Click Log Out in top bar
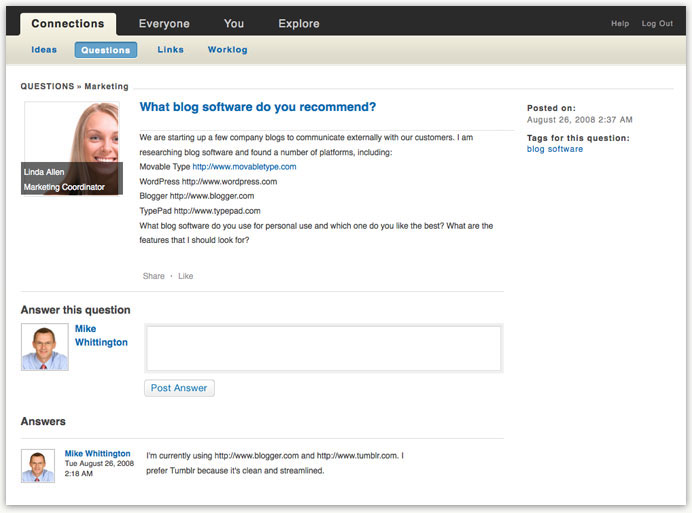 [657, 24]
